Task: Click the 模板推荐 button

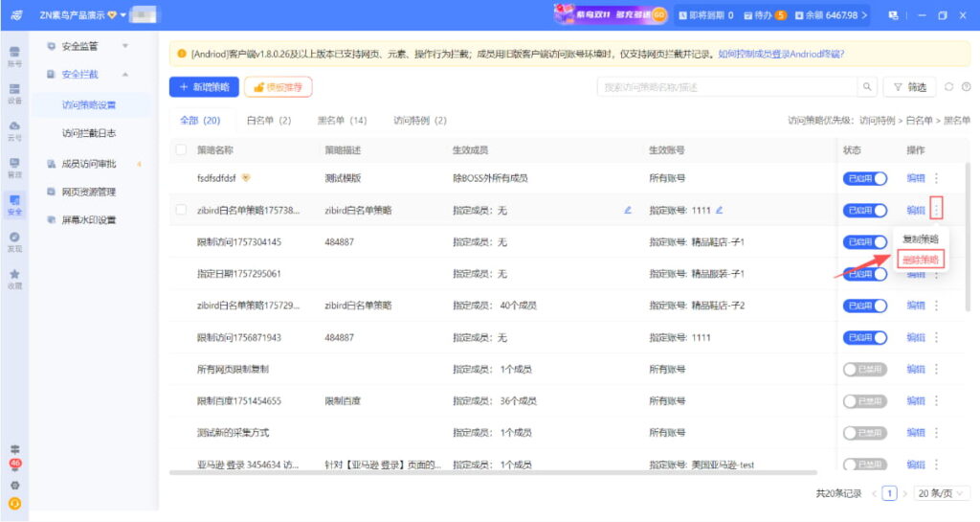Action: (x=278, y=87)
